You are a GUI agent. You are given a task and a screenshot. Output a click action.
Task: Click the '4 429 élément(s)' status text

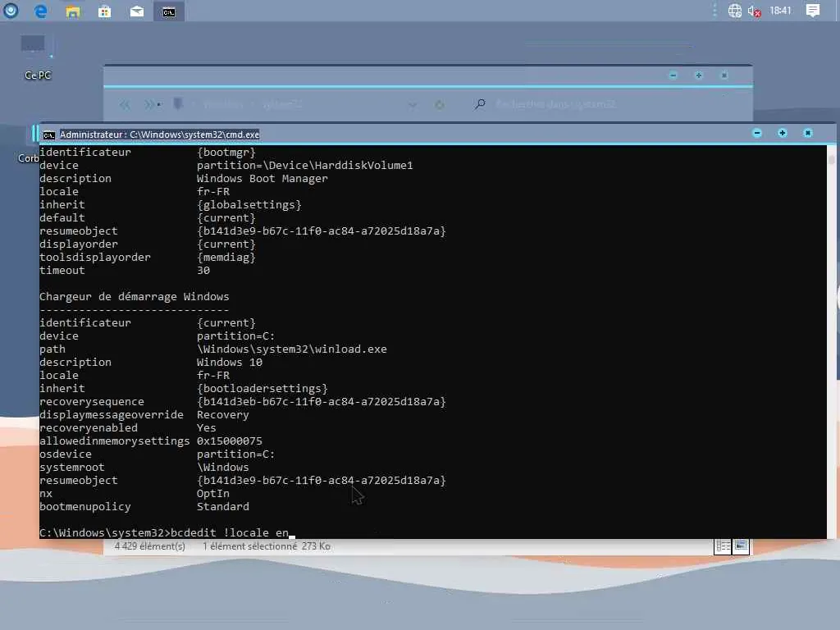[149, 546]
